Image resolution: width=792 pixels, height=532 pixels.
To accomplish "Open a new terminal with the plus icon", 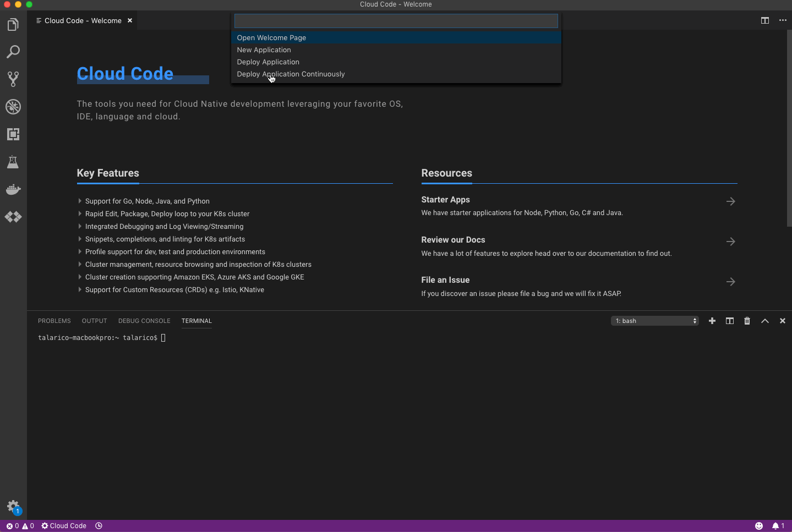I will pyautogui.click(x=712, y=321).
